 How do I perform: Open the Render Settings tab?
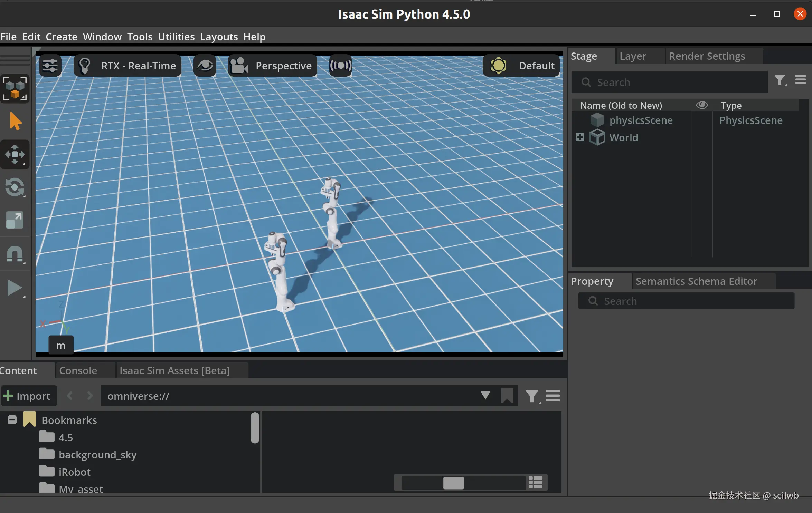click(707, 56)
